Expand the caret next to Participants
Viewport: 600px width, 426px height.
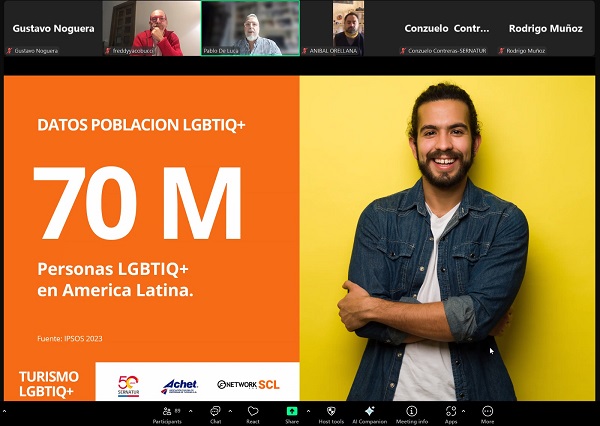click(190, 409)
